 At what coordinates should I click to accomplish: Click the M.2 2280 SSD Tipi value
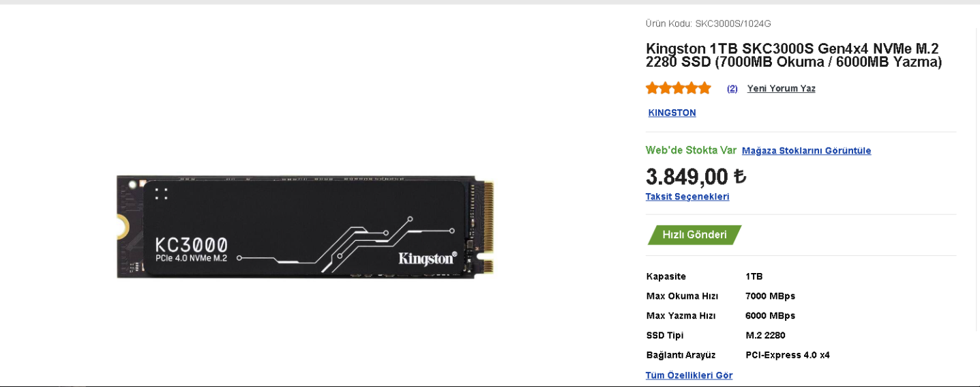[765, 335]
